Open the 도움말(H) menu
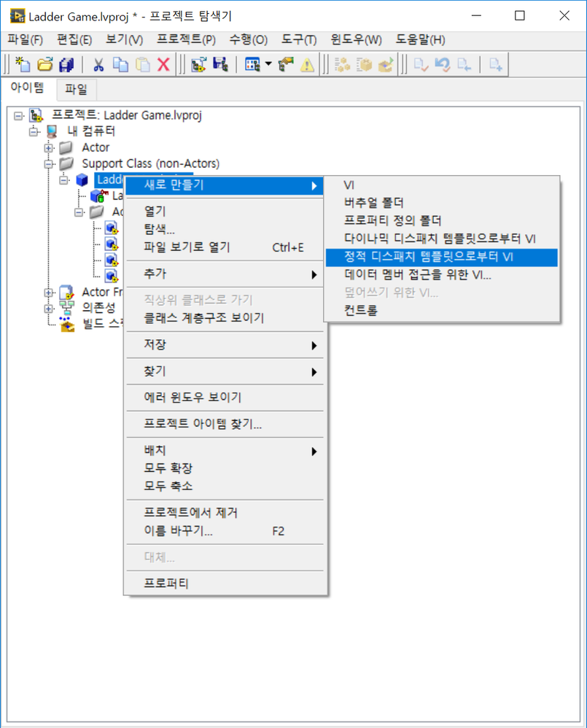 point(420,40)
